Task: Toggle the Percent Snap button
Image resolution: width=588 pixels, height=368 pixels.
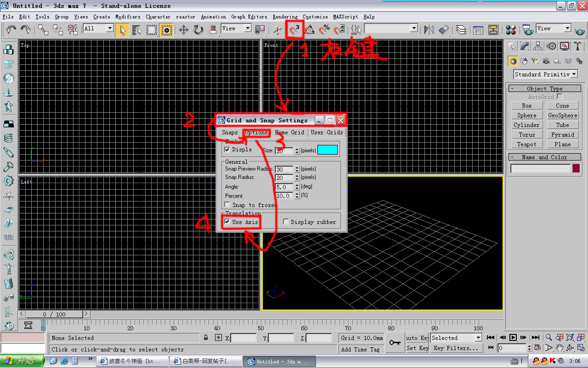Action: [324, 30]
